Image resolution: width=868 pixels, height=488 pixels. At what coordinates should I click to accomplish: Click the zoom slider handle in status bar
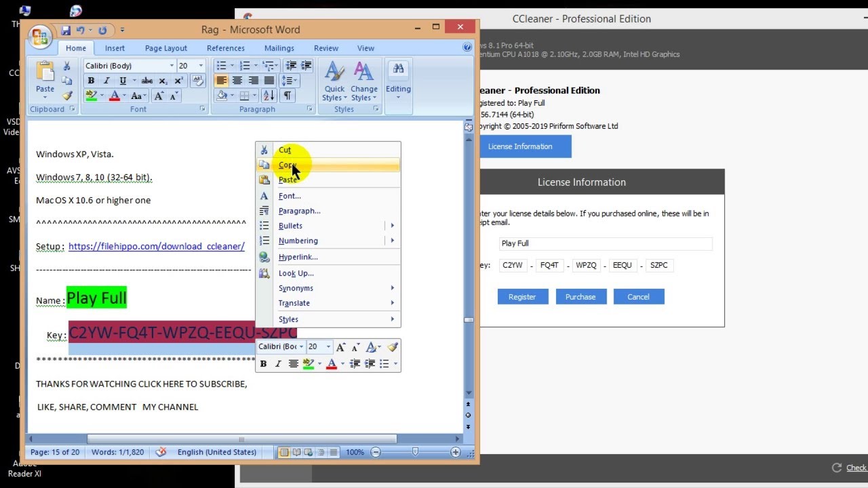click(415, 452)
